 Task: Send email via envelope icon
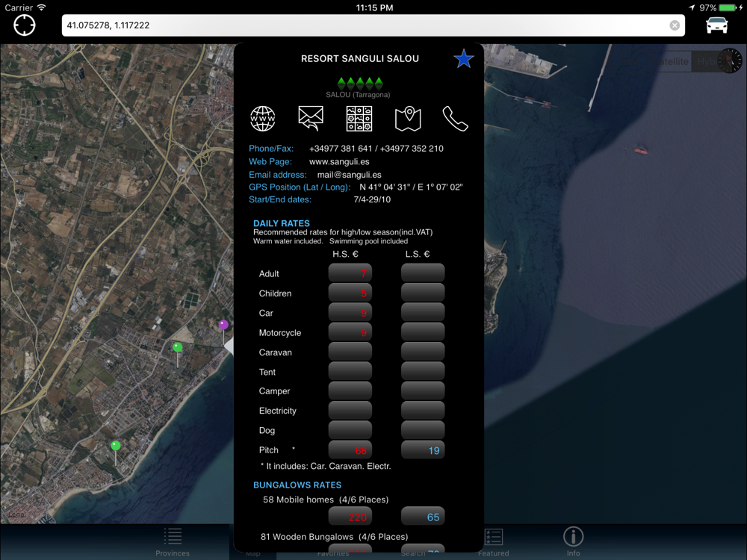tap(311, 118)
